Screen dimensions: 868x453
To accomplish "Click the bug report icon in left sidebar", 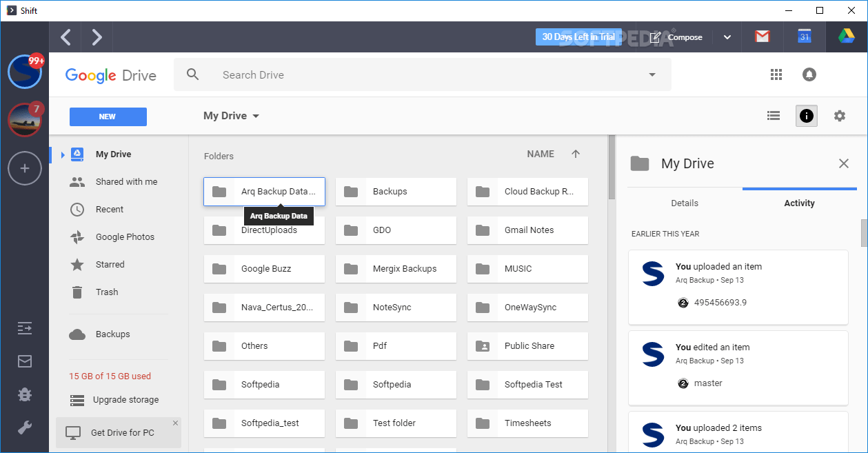I will pyautogui.click(x=24, y=394).
